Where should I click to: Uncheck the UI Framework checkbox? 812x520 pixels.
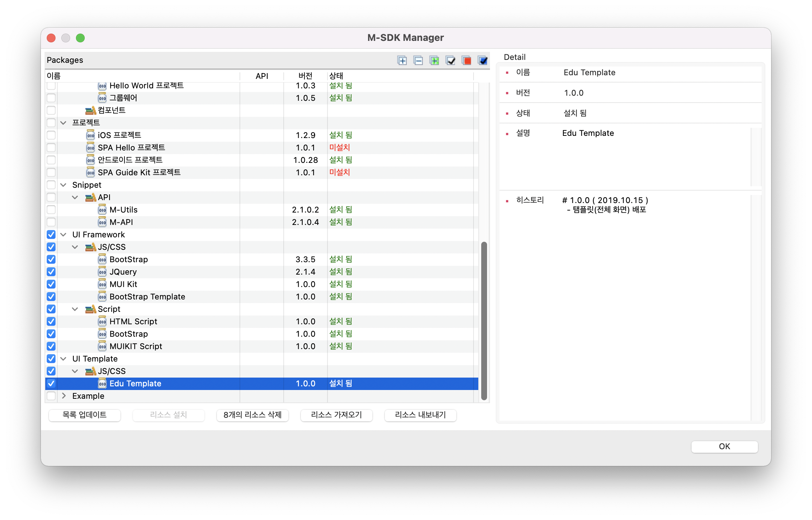(51, 234)
